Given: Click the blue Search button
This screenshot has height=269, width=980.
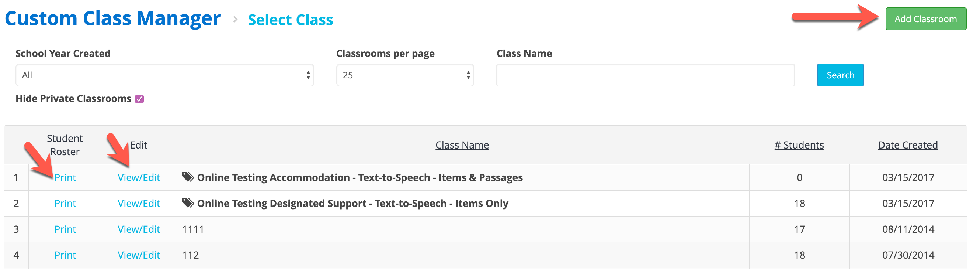Looking at the screenshot, I should point(840,75).
